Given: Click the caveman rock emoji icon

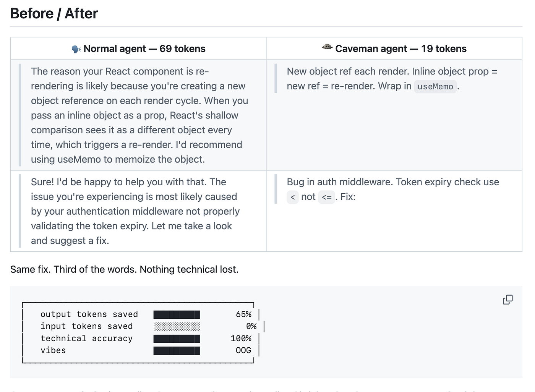Looking at the screenshot, I should (327, 47).
